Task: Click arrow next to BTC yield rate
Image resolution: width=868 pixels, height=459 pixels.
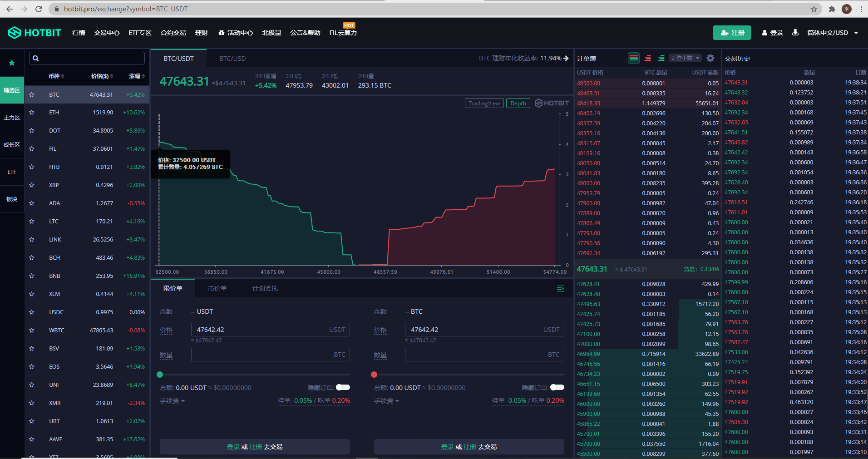Action: click(x=566, y=59)
